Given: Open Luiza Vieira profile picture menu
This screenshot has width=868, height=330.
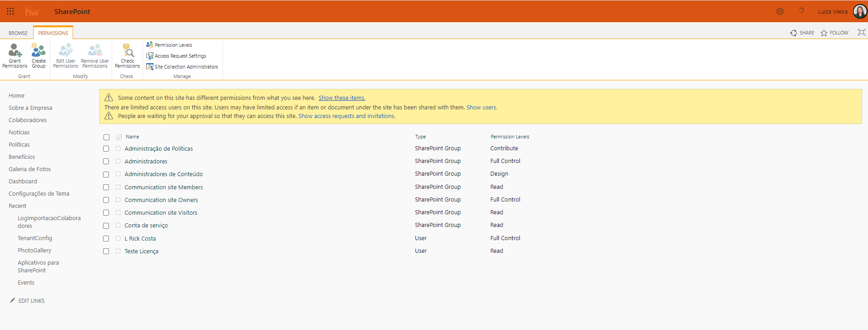Looking at the screenshot, I should [x=860, y=11].
